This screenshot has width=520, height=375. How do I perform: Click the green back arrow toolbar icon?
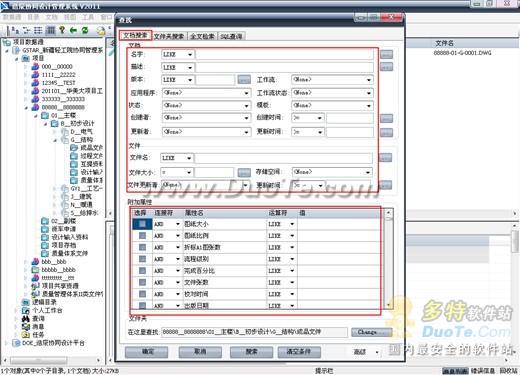tap(73, 30)
